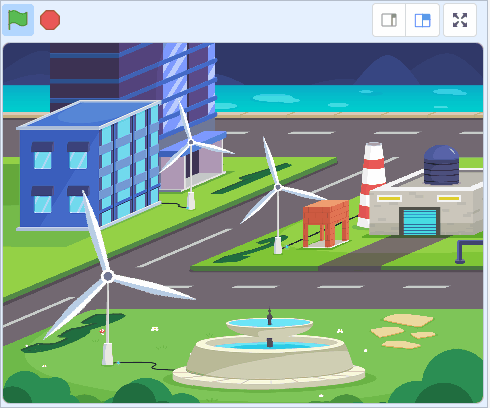Click the dark blue water tank
The height and width of the screenshot is (408, 490).
click(x=441, y=165)
